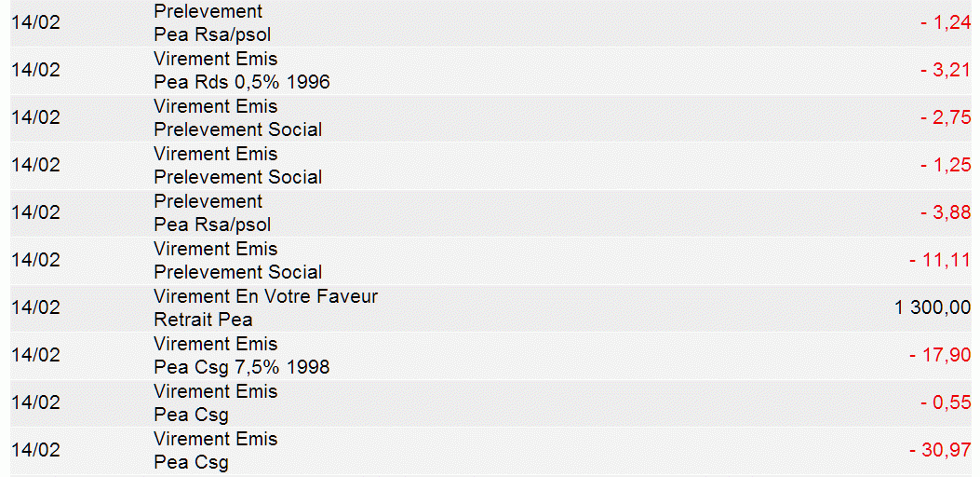Click the Retrait Pea label
980x477 pixels.
[203, 320]
